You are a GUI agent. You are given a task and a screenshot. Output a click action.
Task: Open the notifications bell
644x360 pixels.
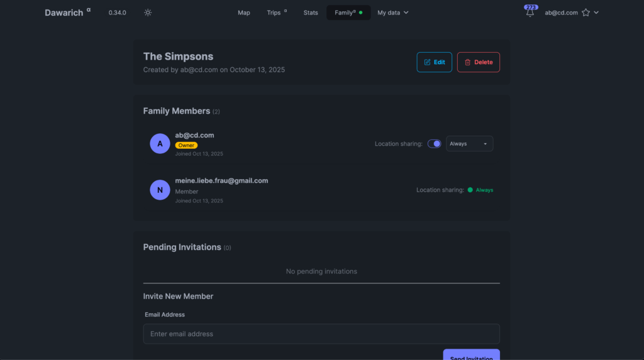530,13
